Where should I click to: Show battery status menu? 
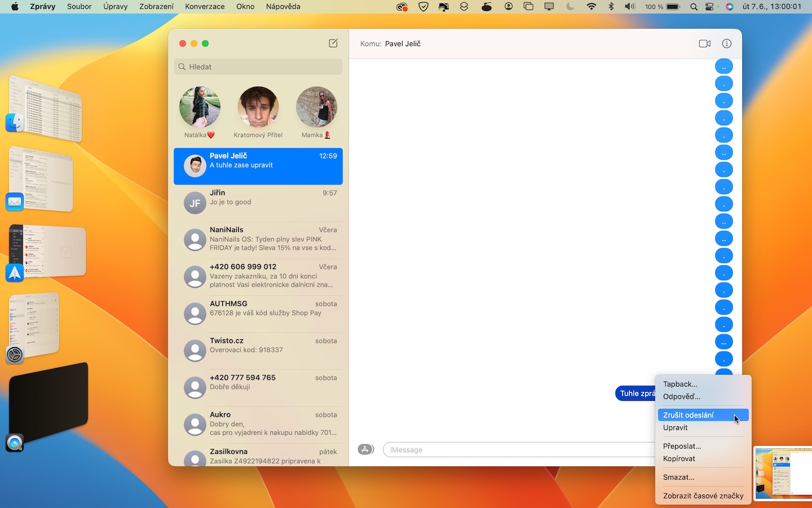[x=663, y=7]
